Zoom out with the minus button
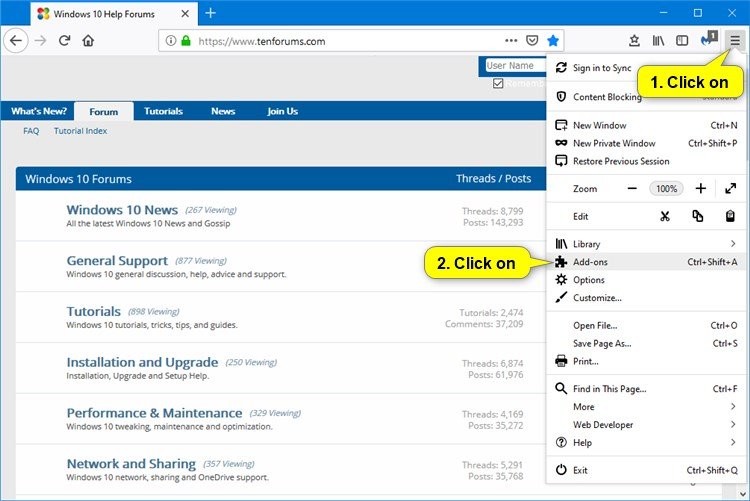The image size is (750, 501). 632,189
